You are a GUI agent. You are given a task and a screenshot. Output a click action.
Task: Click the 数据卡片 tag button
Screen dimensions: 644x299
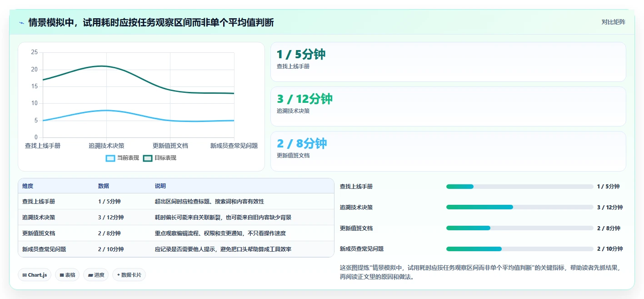[129, 275]
